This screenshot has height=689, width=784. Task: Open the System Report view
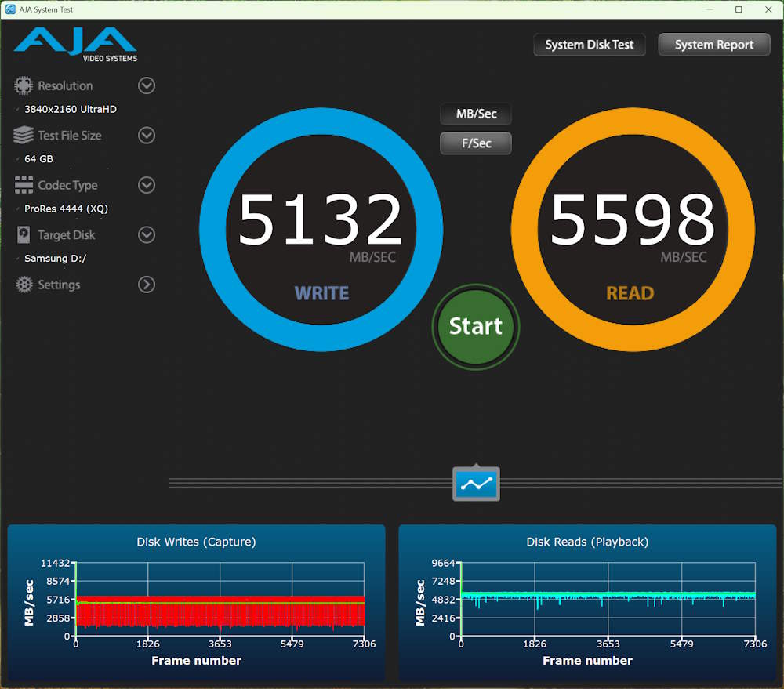click(x=713, y=45)
